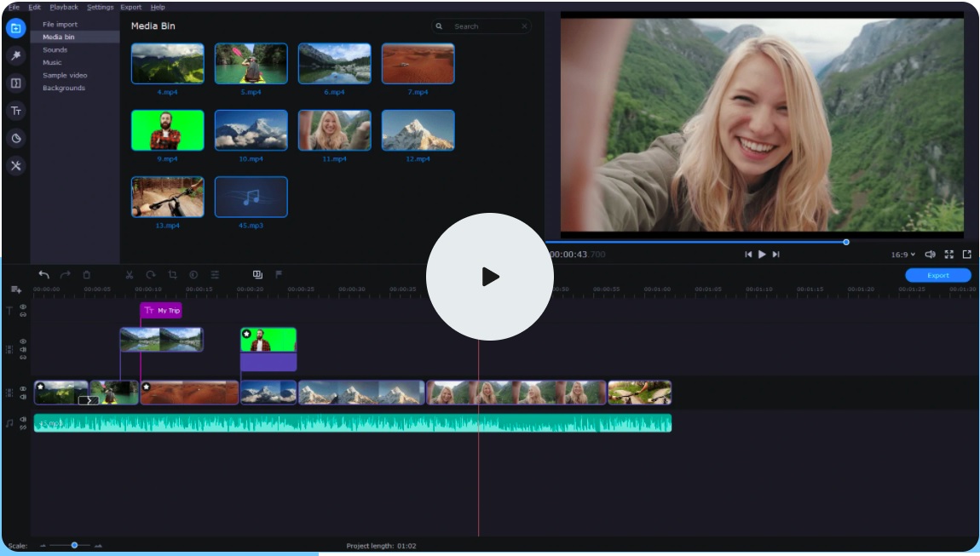Select the 9.mp4 green screen thumbnail
This screenshot has height=556, width=980.
coord(168,130)
